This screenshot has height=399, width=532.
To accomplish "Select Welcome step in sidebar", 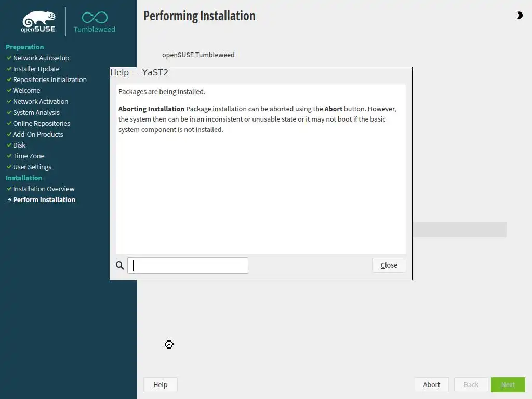I will tap(26, 90).
